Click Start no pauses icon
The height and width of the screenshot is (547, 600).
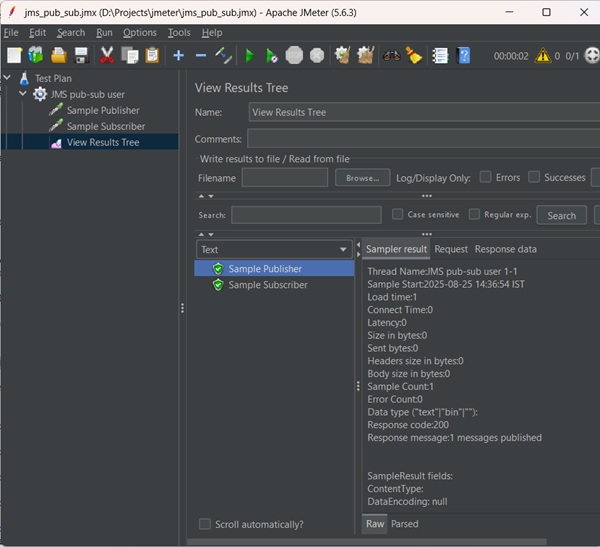[272, 56]
